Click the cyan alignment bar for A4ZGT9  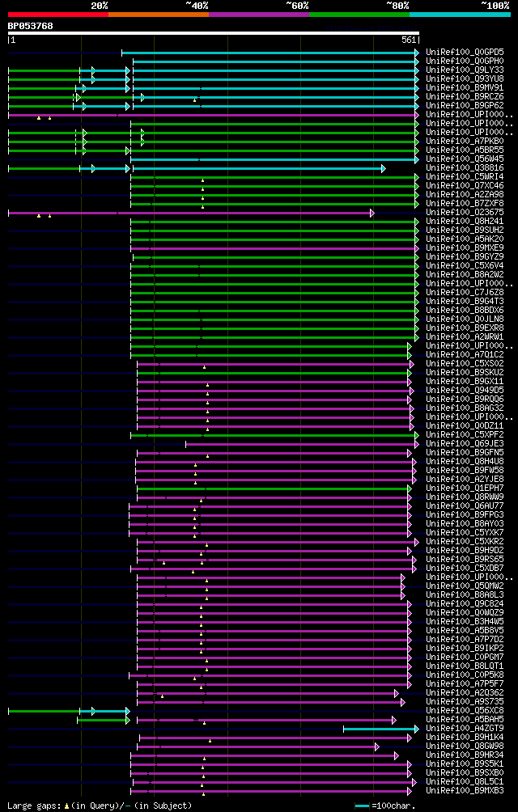click(x=380, y=729)
